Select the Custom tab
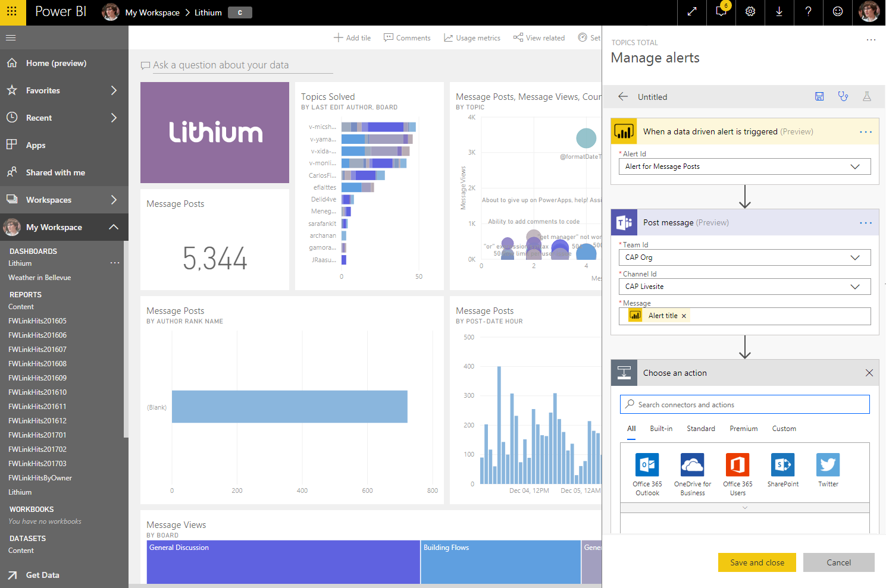 click(784, 429)
